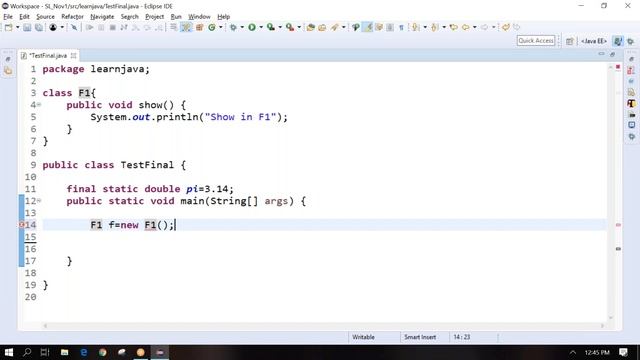This screenshot has width=640, height=360.
Task: Toggle Skip All Breakpoints in toolbar
Action: pos(74,27)
